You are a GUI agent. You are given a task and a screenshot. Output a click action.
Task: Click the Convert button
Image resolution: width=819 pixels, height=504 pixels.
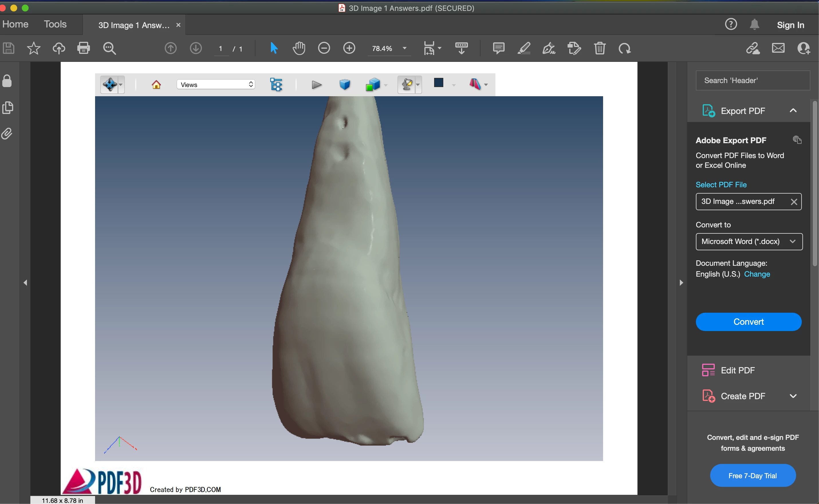748,322
